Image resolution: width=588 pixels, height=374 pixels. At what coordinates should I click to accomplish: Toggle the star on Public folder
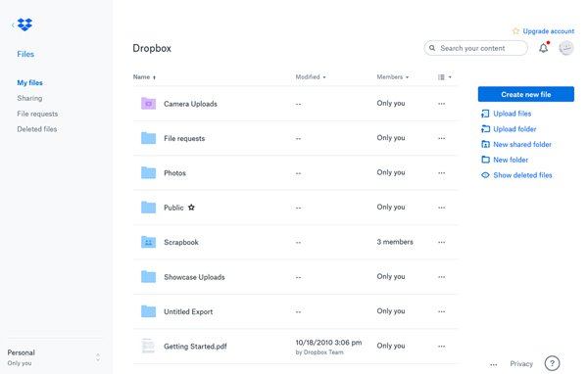point(191,207)
